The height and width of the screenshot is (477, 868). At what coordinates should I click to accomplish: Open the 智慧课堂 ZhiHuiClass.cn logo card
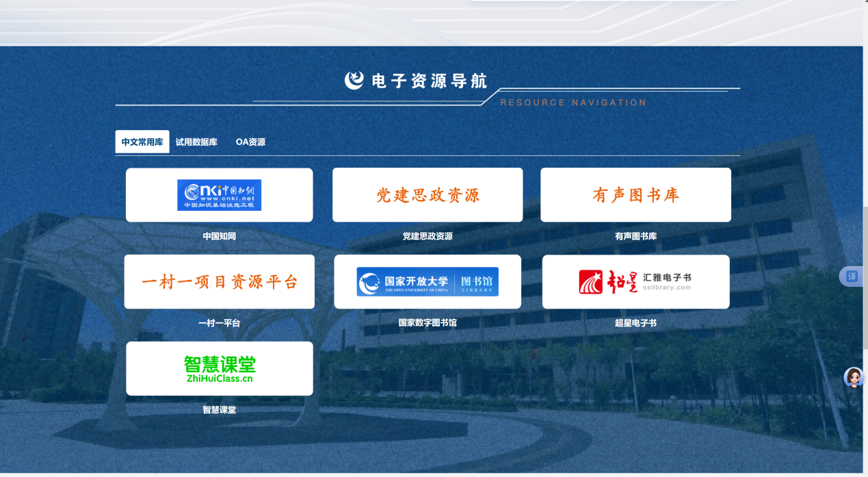219,369
